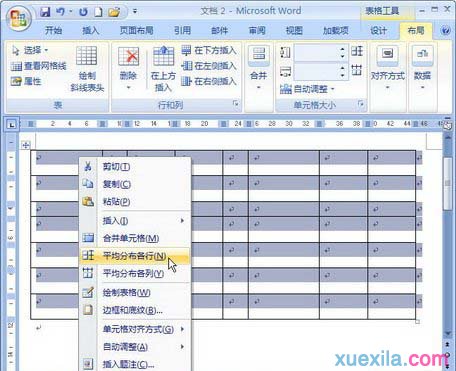Click 在右侧插入

coord(209,81)
